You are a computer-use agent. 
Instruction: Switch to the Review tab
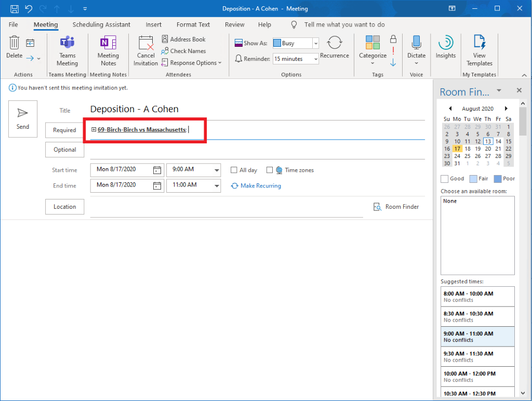pos(234,24)
